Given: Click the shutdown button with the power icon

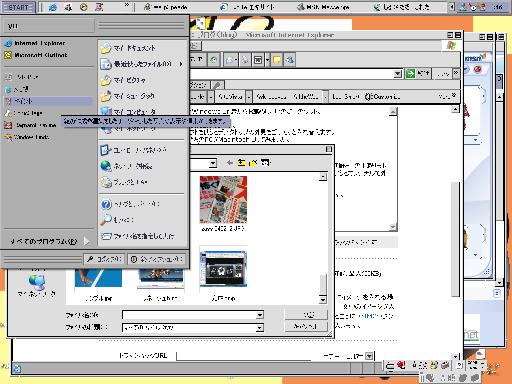Looking at the screenshot, I should point(156,259).
